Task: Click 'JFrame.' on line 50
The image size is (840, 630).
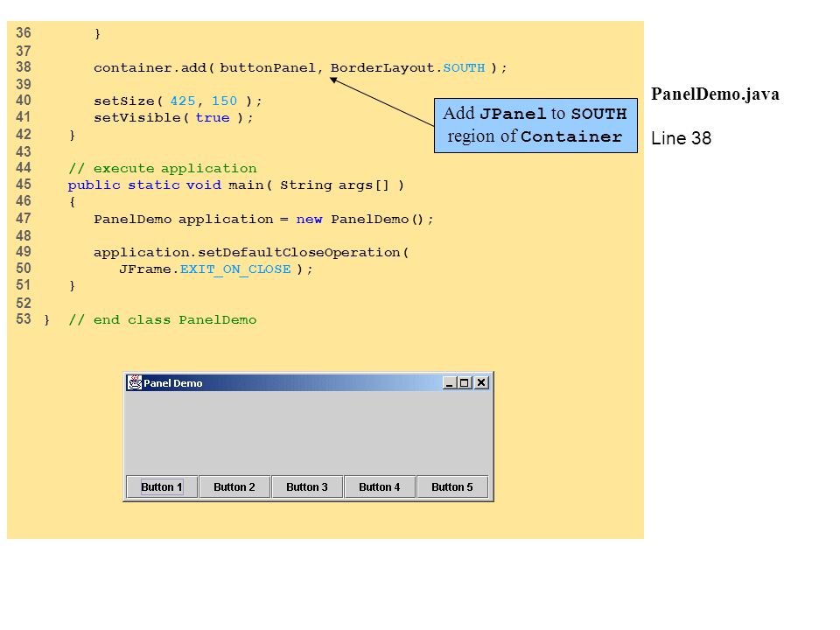Action: [149, 269]
